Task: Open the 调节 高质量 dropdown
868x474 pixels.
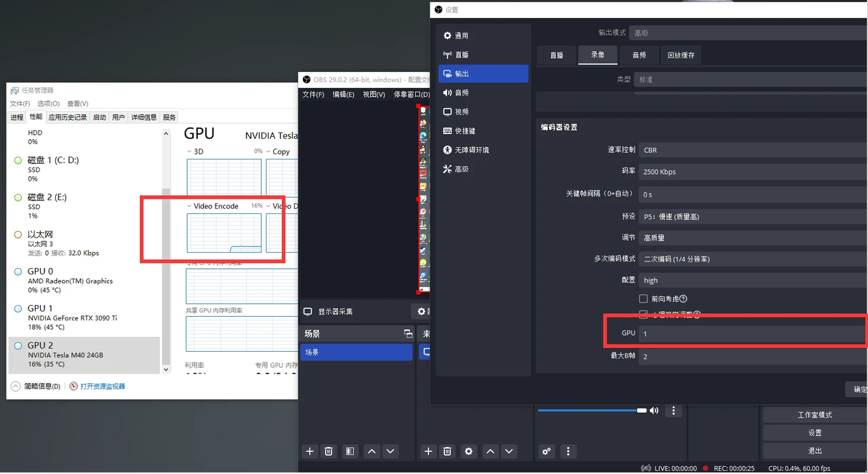Action: [753, 237]
